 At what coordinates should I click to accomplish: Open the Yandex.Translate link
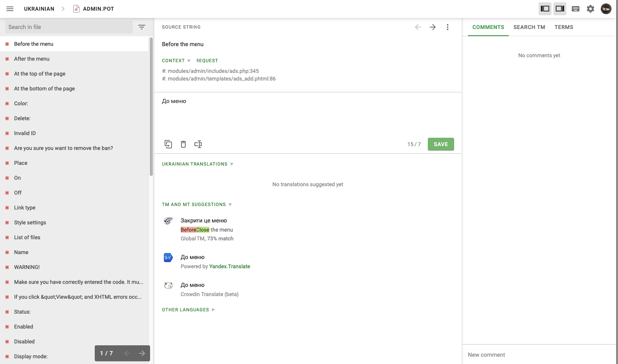coord(230,266)
